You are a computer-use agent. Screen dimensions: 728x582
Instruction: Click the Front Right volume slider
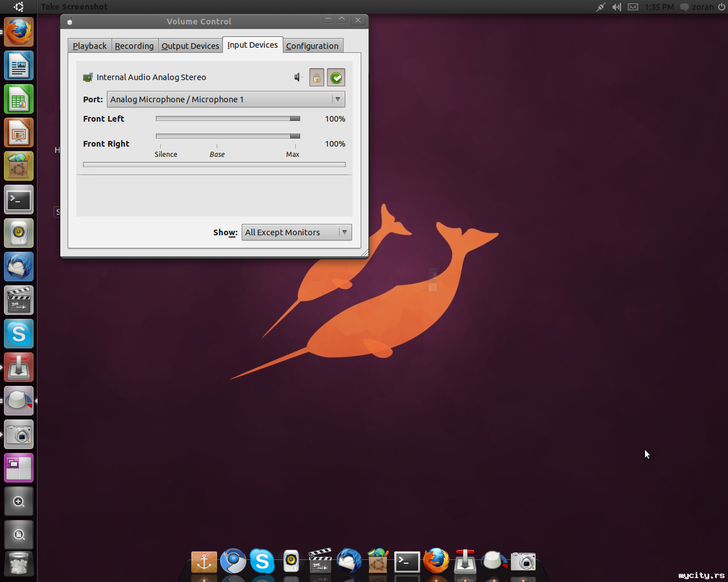227,136
